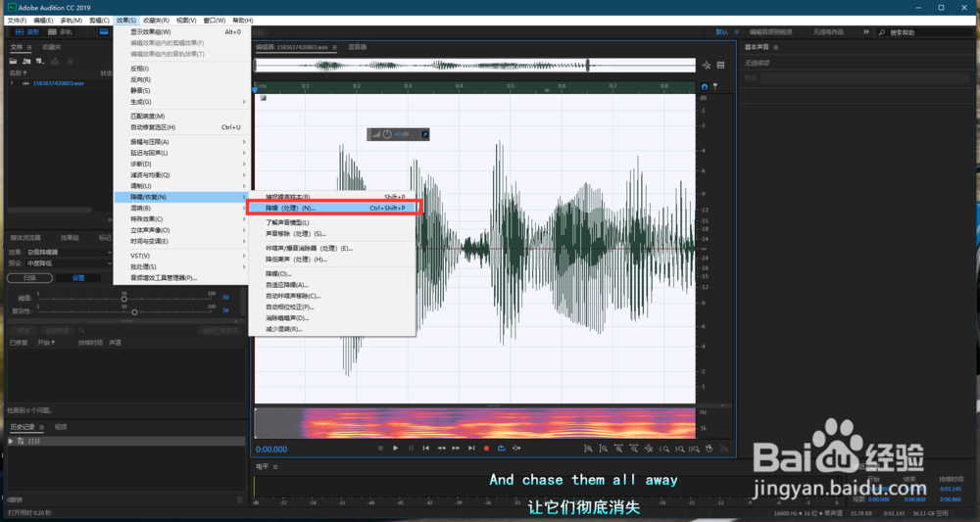
Task: Click the zoom reset hand icon
Action: pos(710,449)
